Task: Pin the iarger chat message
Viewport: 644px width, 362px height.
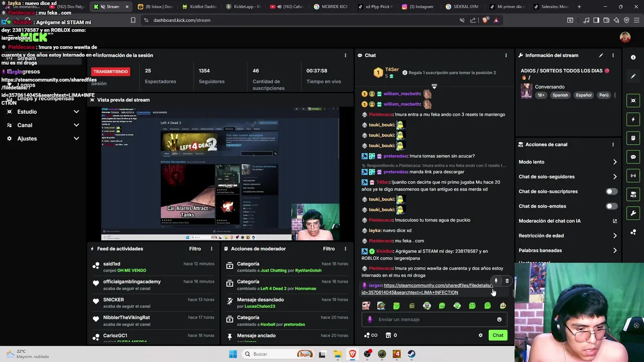Action: 496,281
